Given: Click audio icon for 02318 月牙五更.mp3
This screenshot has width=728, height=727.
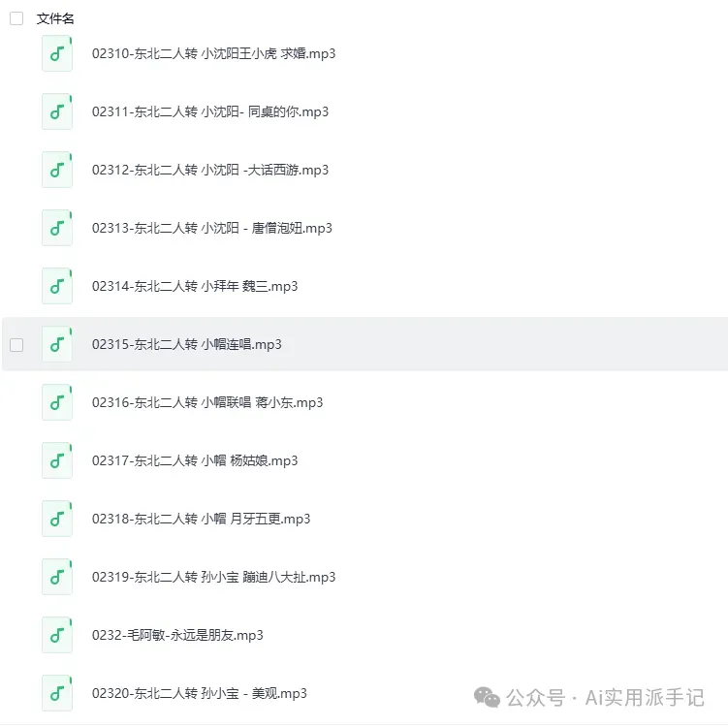Looking at the screenshot, I should click(x=57, y=519).
